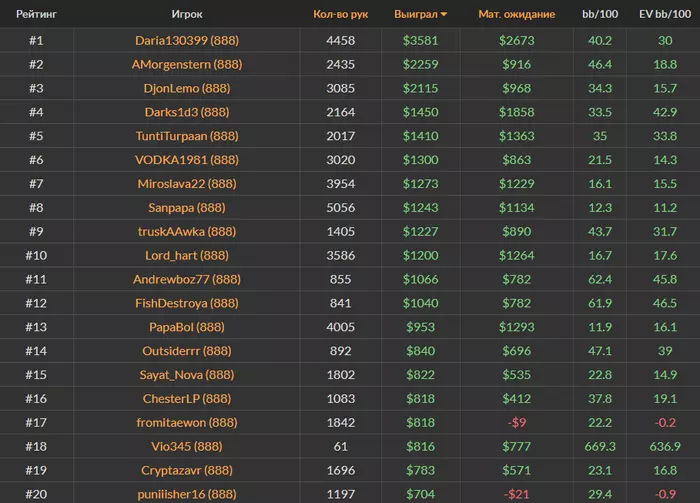Select the -0.2 EV bb/100 value
700x503 pixels.
pyautogui.click(x=665, y=423)
